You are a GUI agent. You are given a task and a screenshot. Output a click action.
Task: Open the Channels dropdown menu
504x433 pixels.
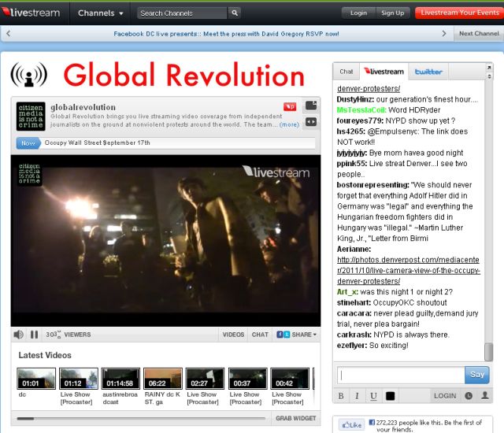[x=100, y=13]
